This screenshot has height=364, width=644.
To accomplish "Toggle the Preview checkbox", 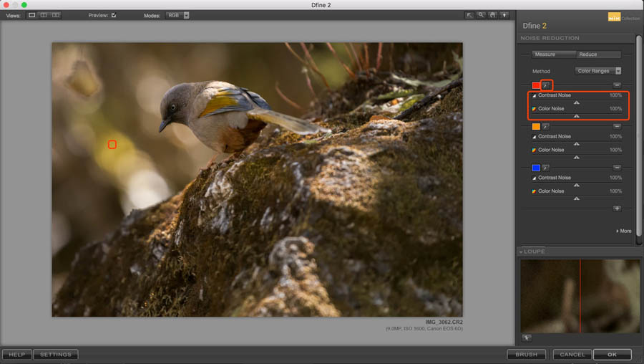I will click(114, 15).
